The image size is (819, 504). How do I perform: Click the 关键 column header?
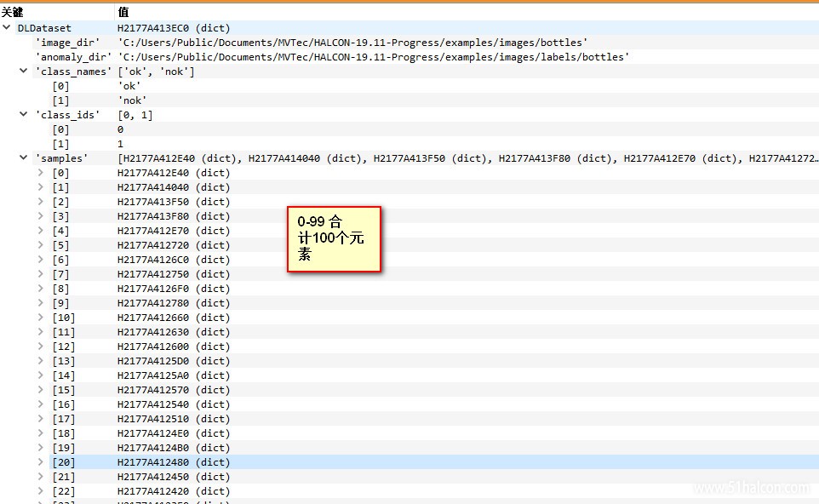[x=13, y=12]
